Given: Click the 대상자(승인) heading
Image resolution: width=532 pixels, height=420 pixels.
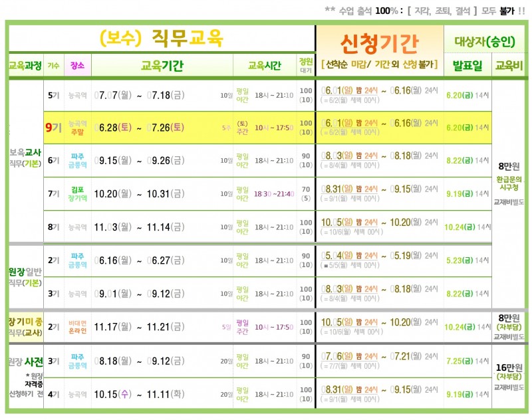Looking at the screenshot, I should tap(485, 41).
